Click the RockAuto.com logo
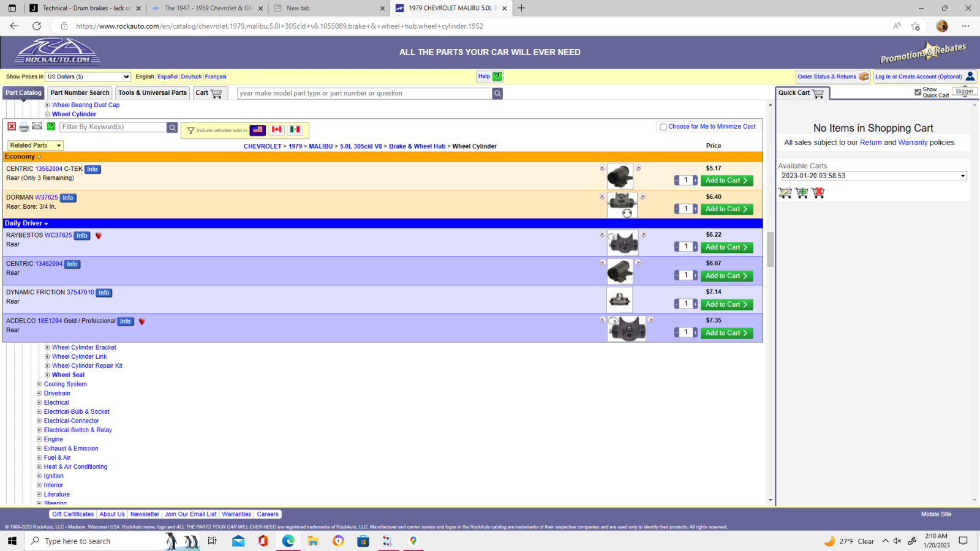980x551 pixels. coord(58,51)
